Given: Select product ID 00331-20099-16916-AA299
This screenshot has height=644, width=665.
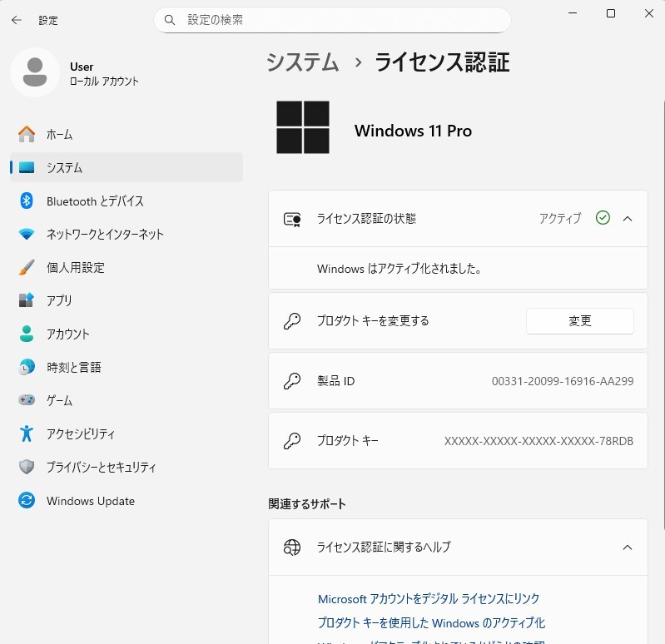Looking at the screenshot, I should click(x=563, y=381).
